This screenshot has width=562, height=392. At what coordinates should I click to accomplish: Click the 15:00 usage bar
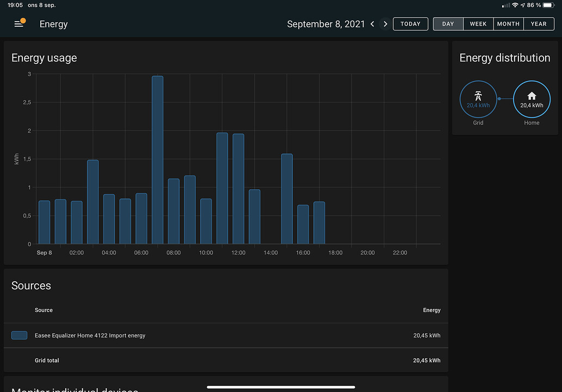pyautogui.click(x=287, y=199)
